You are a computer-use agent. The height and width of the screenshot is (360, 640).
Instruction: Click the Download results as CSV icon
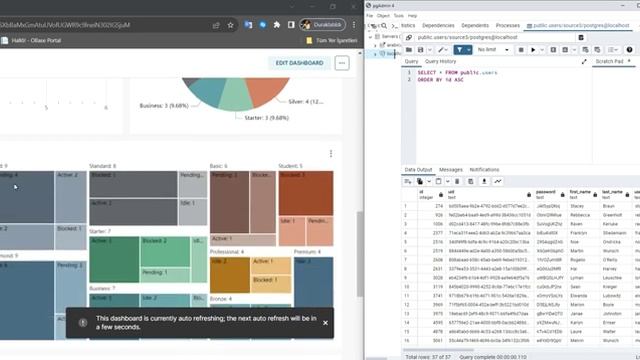(484, 181)
